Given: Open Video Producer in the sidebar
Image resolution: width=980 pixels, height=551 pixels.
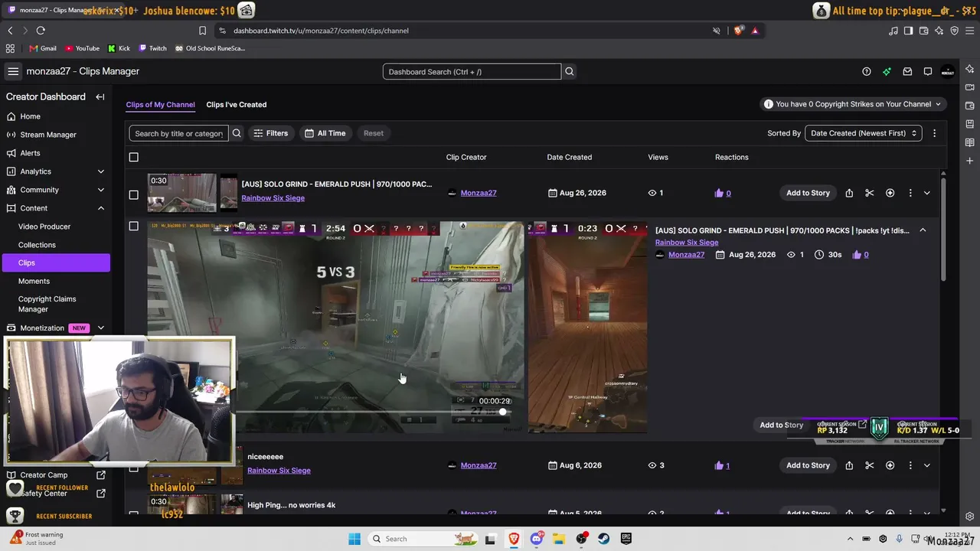Looking at the screenshot, I should pyautogui.click(x=44, y=227).
